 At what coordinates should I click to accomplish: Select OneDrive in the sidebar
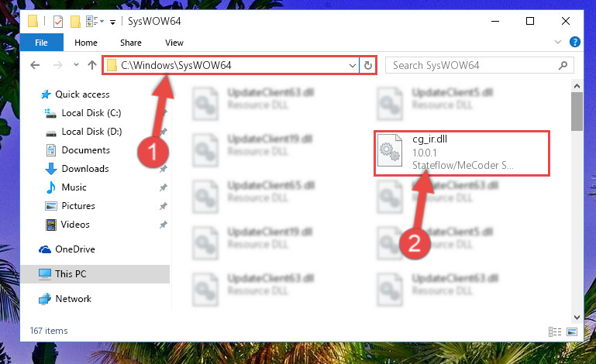click(75, 249)
